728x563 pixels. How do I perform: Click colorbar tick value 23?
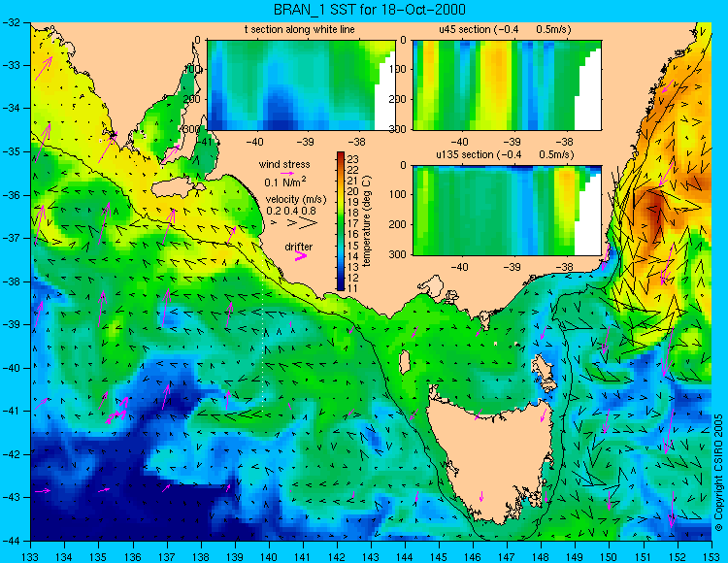coord(353,159)
